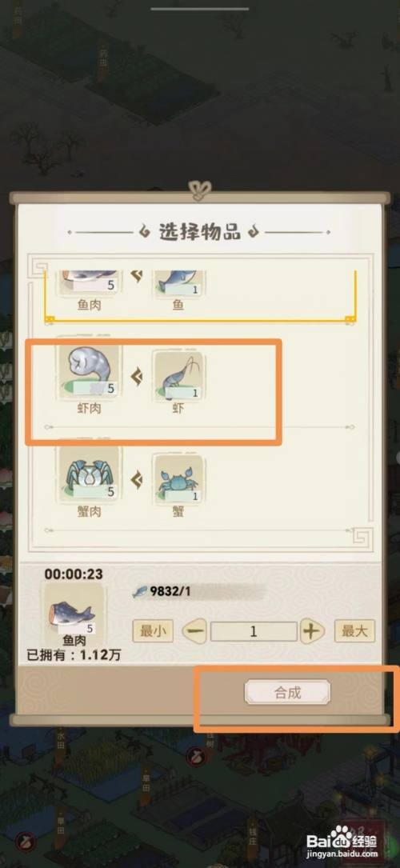Tap the 选择物品 title header
The width and height of the screenshot is (400, 868).
click(199, 232)
